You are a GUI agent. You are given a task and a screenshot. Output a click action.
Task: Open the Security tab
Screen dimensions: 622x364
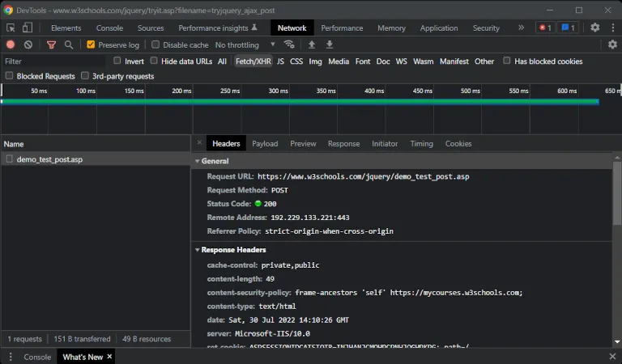coord(486,28)
